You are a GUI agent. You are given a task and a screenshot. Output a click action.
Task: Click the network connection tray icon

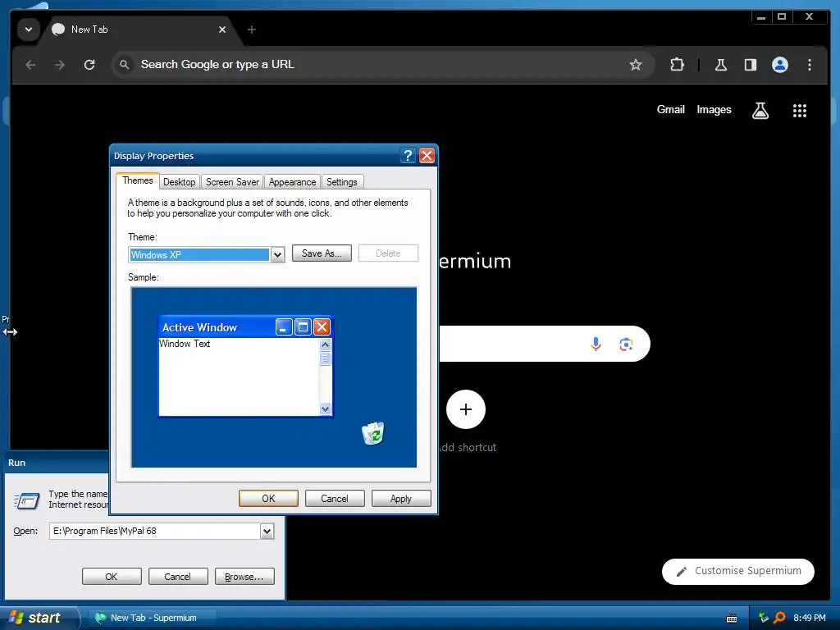pyautogui.click(x=764, y=618)
